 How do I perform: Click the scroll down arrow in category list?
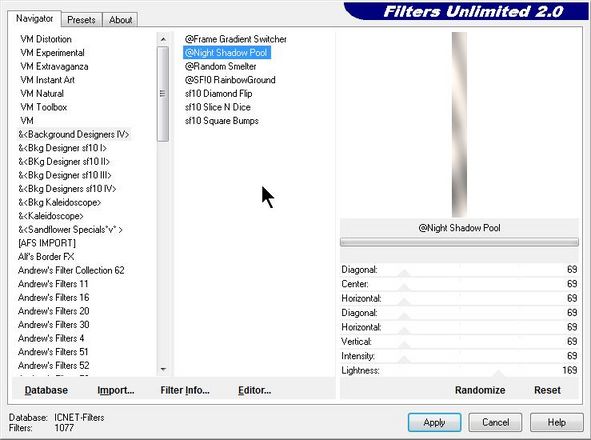pyautogui.click(x=163, y=369)
